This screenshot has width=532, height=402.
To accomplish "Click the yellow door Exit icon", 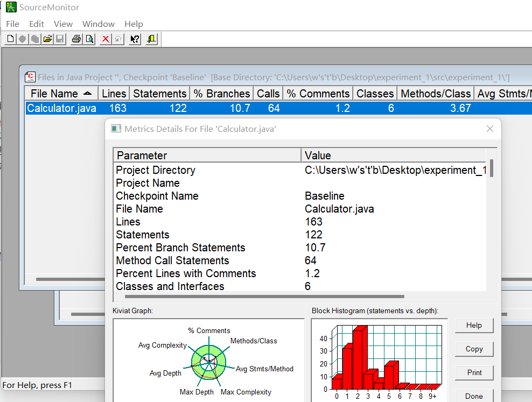I will (151, 39).
